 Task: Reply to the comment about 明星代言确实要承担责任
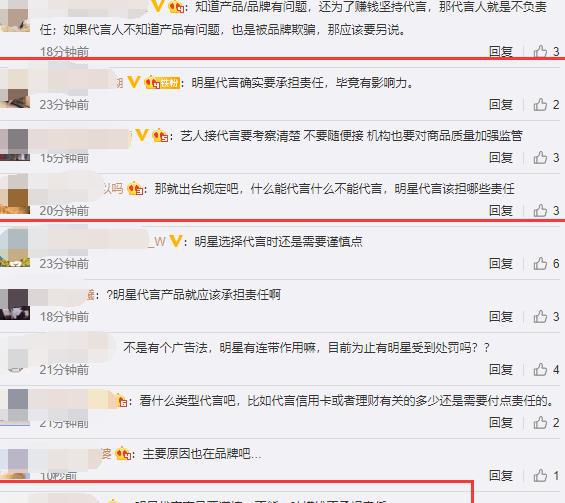501,105
